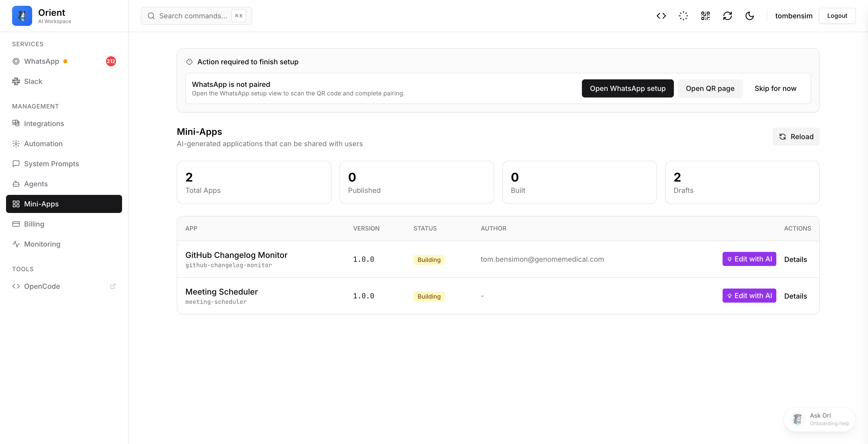Open the Agents page via its sidebar icon
Image resolution: width=868 pixels, height=444 pixels.
(x=16, y=184)
